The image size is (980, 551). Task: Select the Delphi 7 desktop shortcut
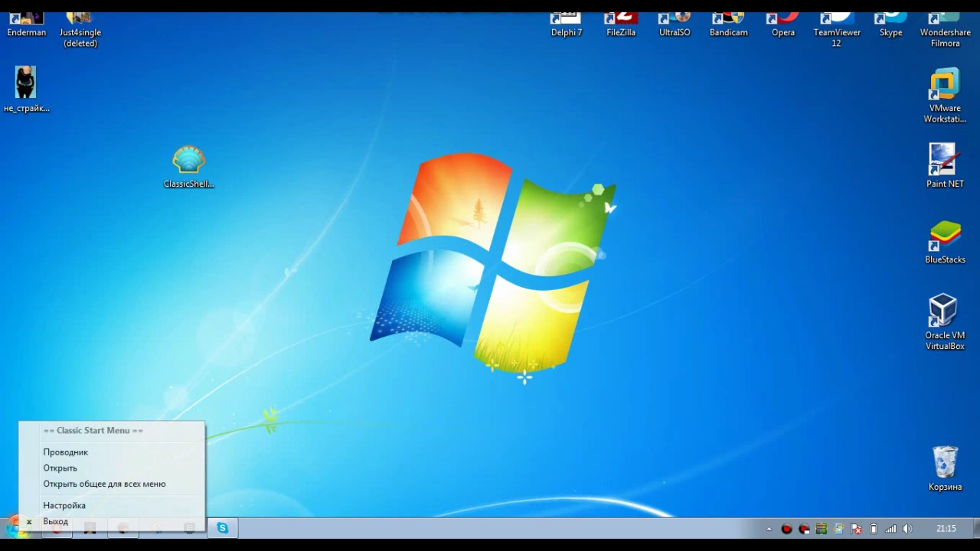click(567, 25)
